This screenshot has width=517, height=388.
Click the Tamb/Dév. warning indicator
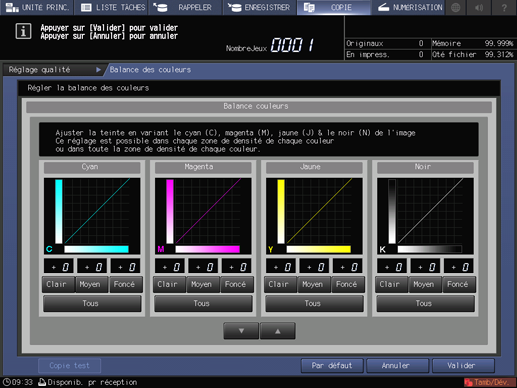click(x=489, y=382)
